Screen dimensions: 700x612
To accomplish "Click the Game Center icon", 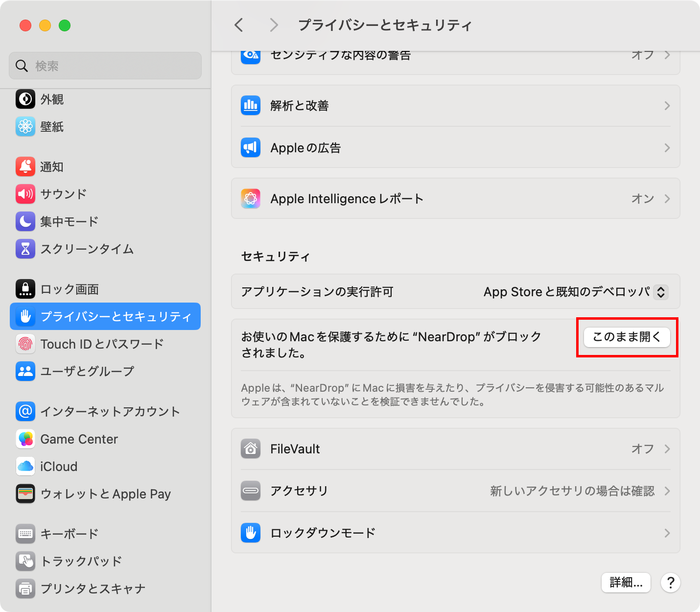I will click(x=25, y=439).
